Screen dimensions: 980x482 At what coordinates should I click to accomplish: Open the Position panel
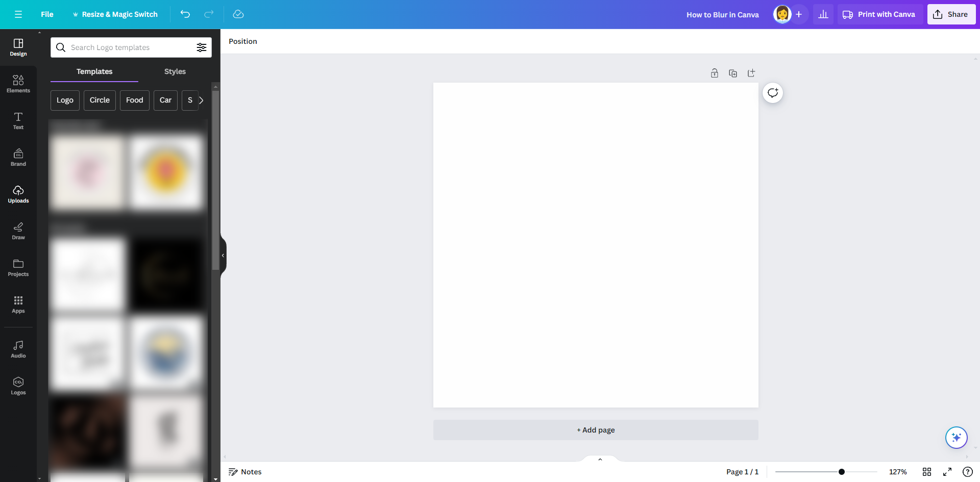coord(243,41)
